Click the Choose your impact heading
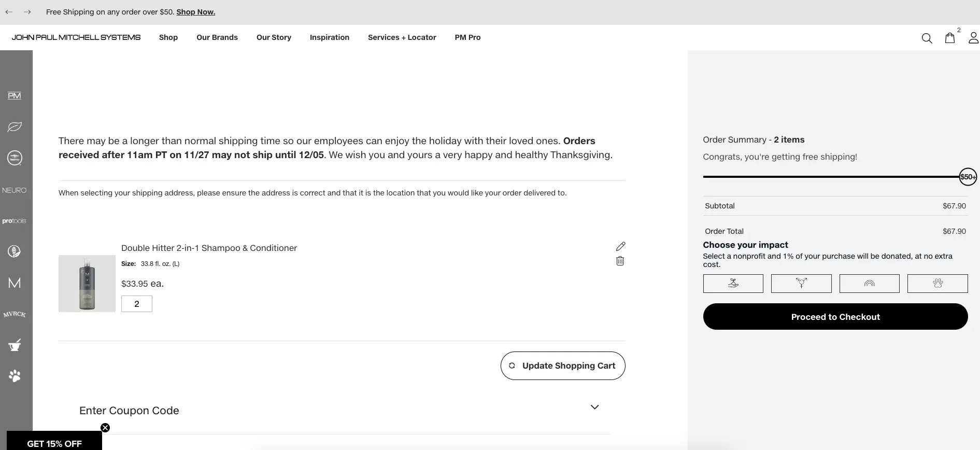980x450 pixels. (x=745, y=245)
